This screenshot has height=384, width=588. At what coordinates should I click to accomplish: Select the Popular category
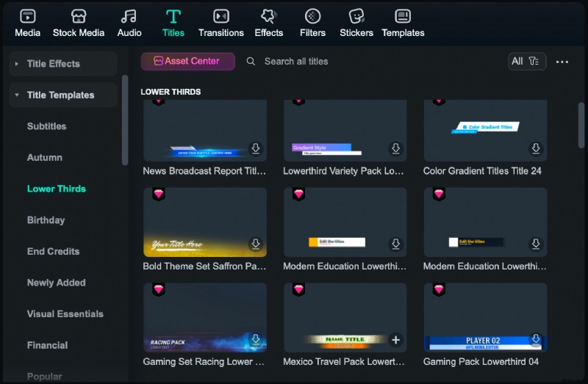click(44, 377)
